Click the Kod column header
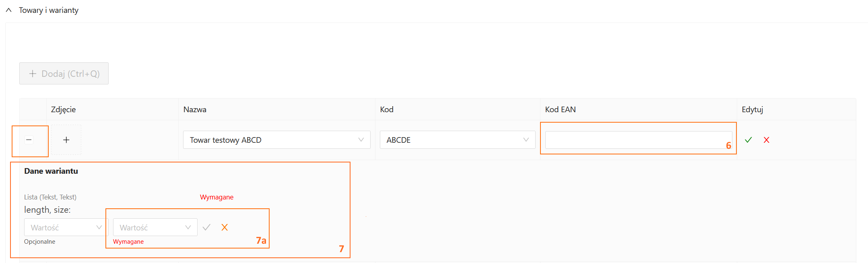Image resolution: width=868 pixels, height=263 pixels. 387,109
